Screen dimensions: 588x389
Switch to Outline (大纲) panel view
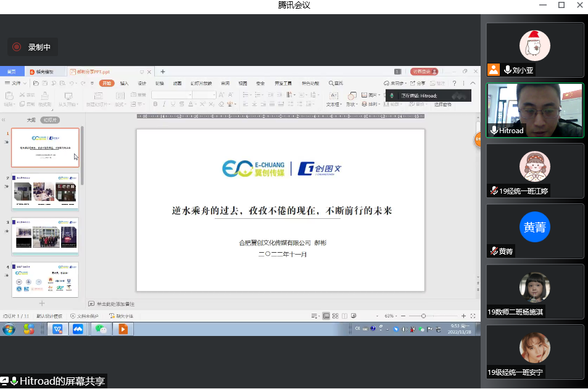coord(31,120)
